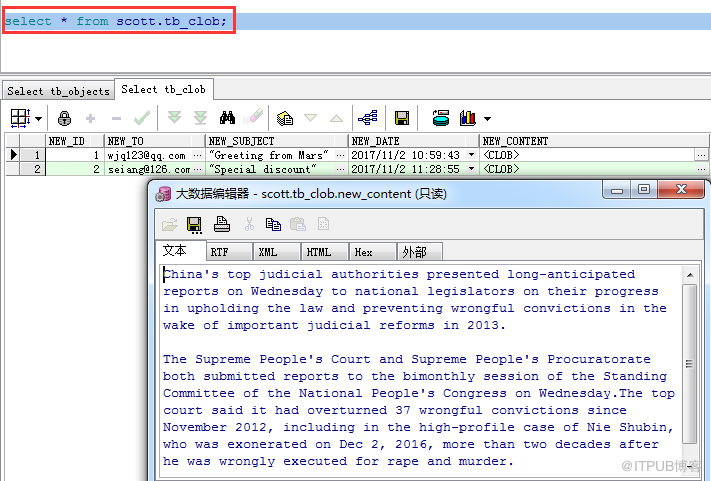The width and height of the screenshot is (711, 481).
Task: Click the "Special discount" cell
Action: (x=270, y=169)
